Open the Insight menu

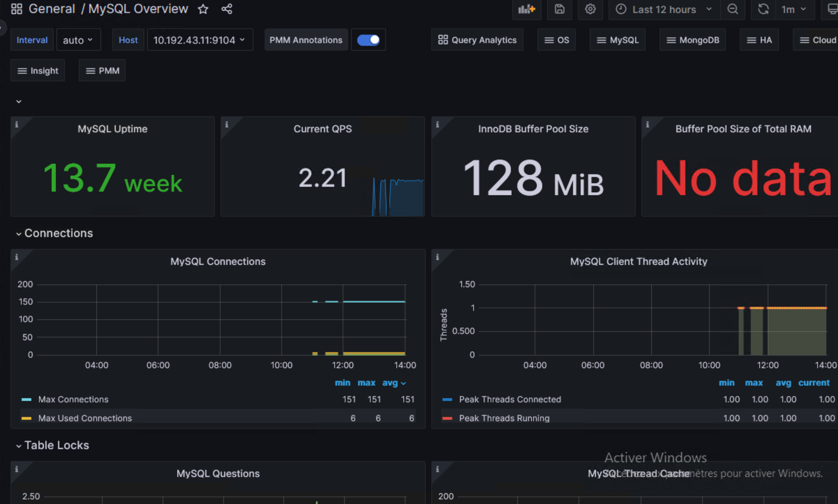[38, 71]
